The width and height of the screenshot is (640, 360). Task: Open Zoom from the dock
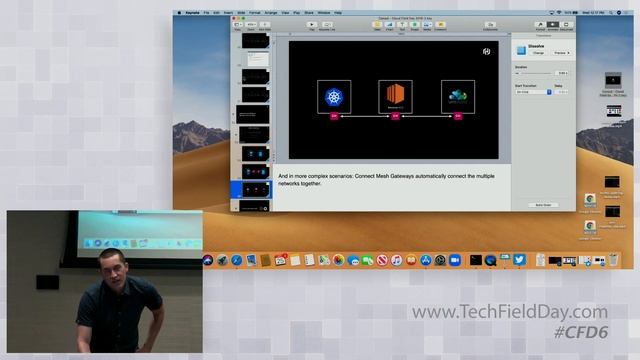tap(455, 260)
